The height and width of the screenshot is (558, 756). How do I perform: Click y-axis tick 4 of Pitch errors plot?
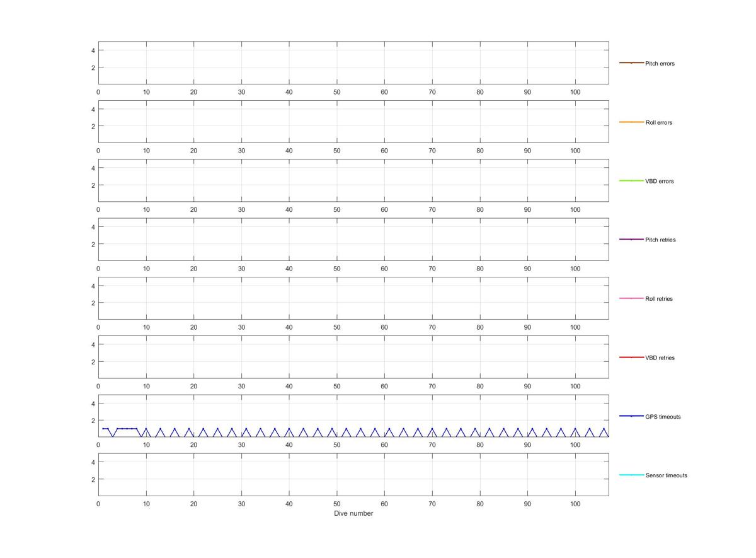coord(93,50)
